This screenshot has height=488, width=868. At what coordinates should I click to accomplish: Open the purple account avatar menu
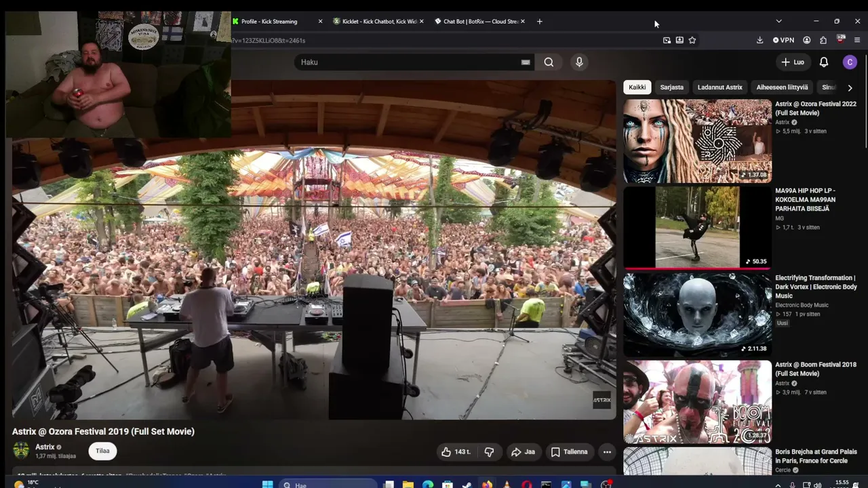tap(850, 62)
